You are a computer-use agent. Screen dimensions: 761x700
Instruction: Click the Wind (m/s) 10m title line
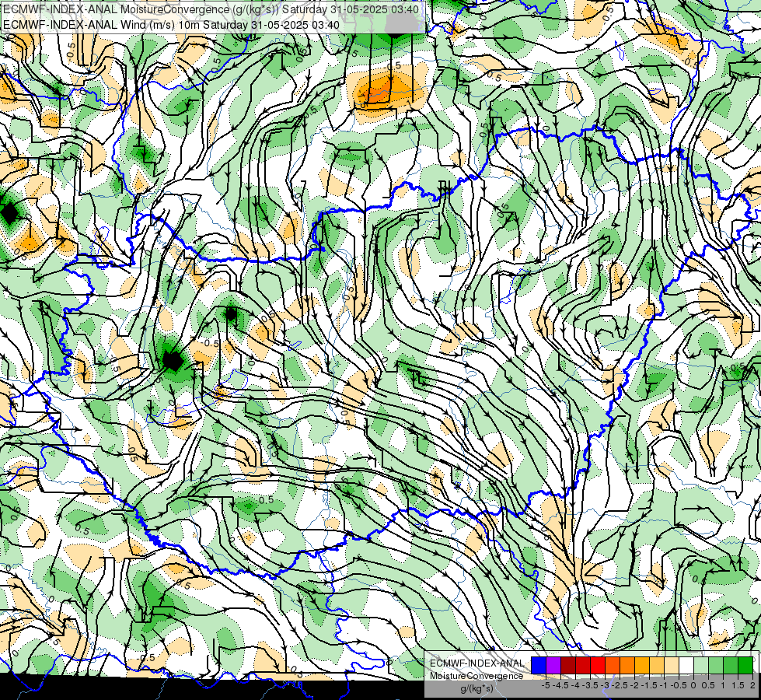click(x=171, y=25)
